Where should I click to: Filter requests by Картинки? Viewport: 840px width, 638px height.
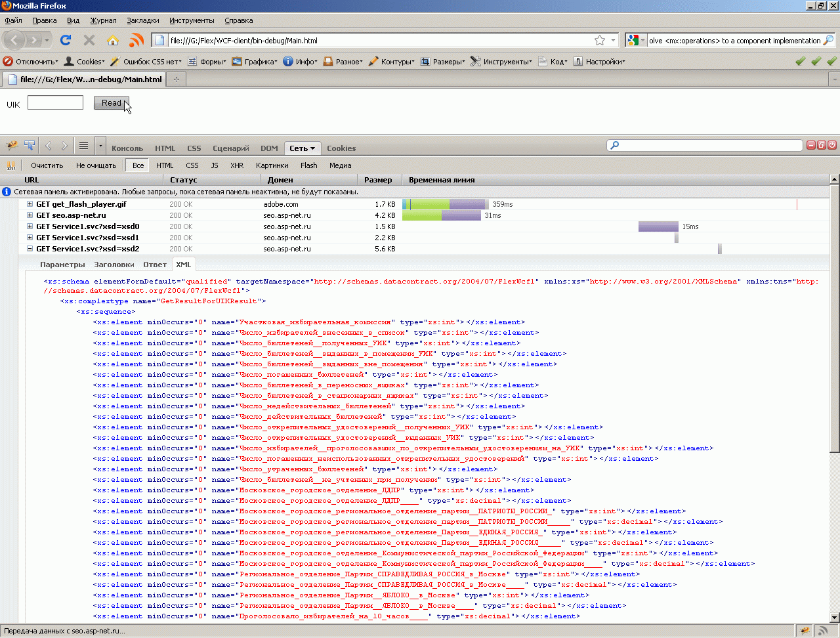(272, 165)
